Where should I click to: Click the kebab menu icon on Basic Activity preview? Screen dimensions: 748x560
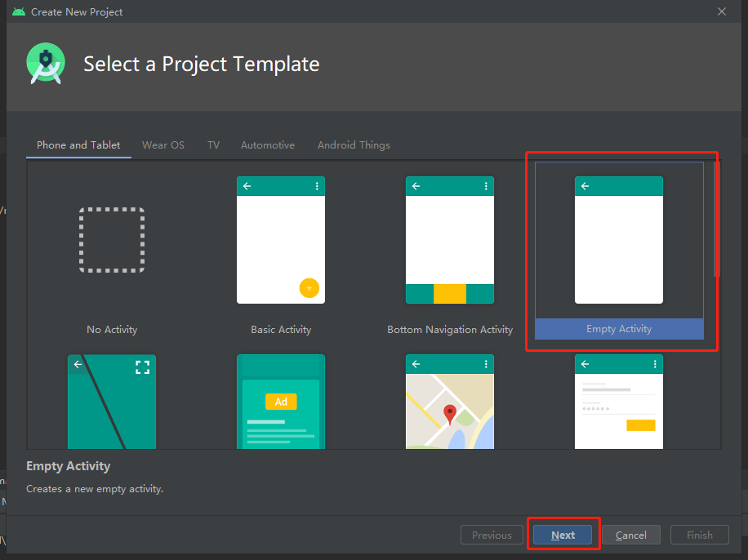(317, 186)
